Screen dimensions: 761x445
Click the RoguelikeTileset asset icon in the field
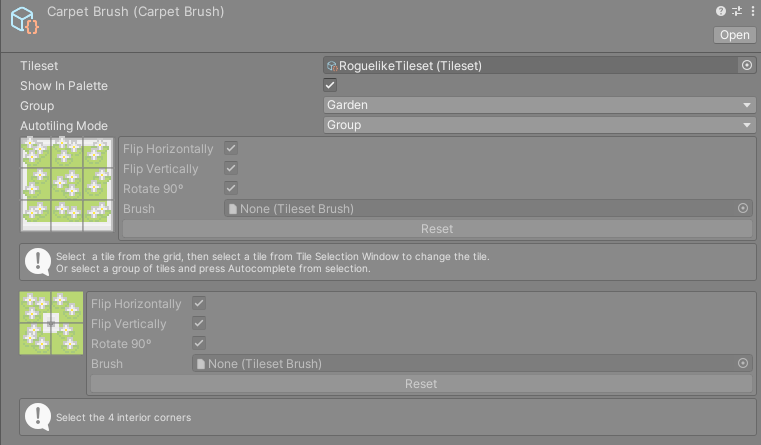[x=332, y=66]
